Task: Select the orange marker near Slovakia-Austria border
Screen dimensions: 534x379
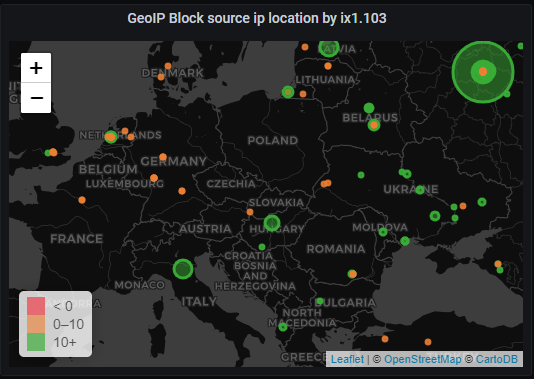Action: [250, 212]
